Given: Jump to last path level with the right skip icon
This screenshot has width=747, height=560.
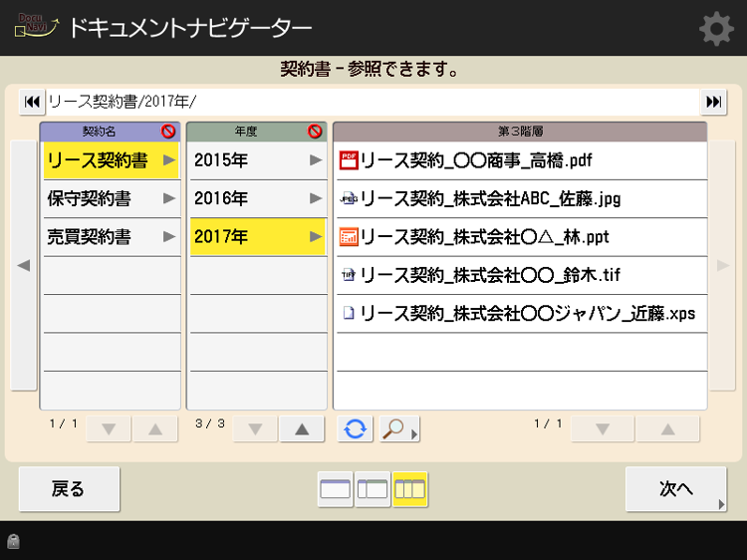Looking at the screenshot, I should (x=713, y=102).
